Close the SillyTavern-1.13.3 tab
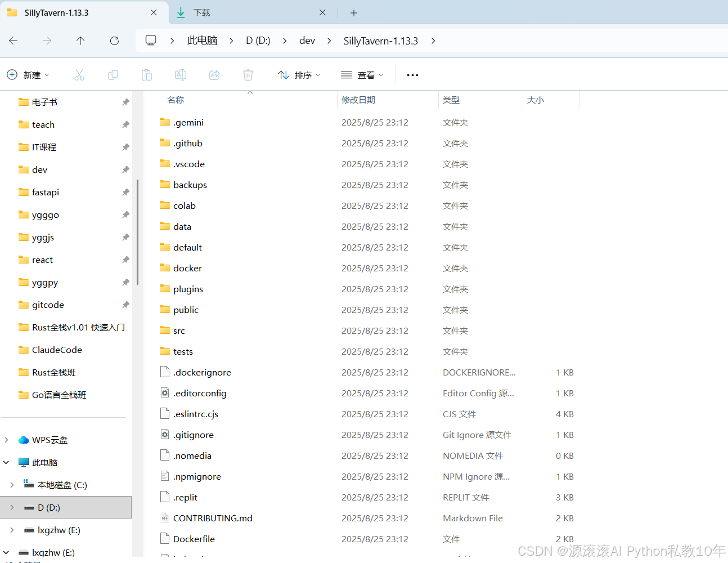 pos(154,12)
